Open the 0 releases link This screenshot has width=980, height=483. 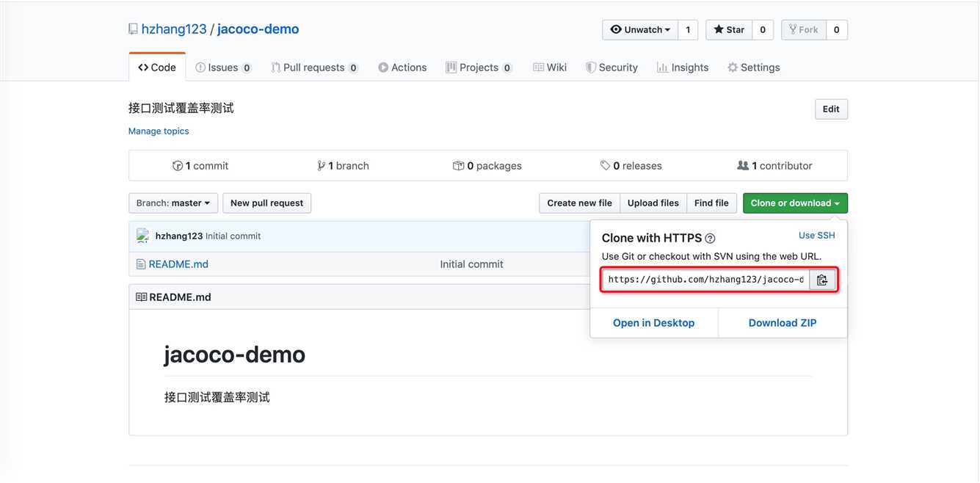tap(631, 166)
